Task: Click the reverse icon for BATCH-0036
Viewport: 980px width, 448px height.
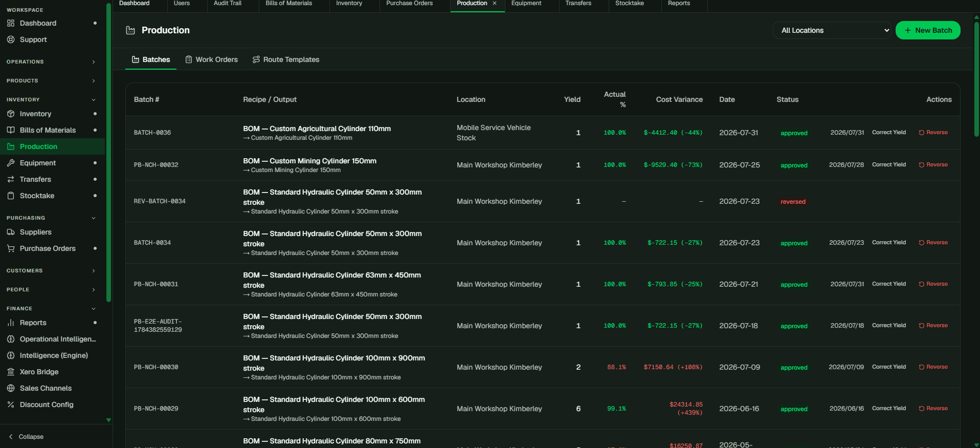Action: coord(922,133)
